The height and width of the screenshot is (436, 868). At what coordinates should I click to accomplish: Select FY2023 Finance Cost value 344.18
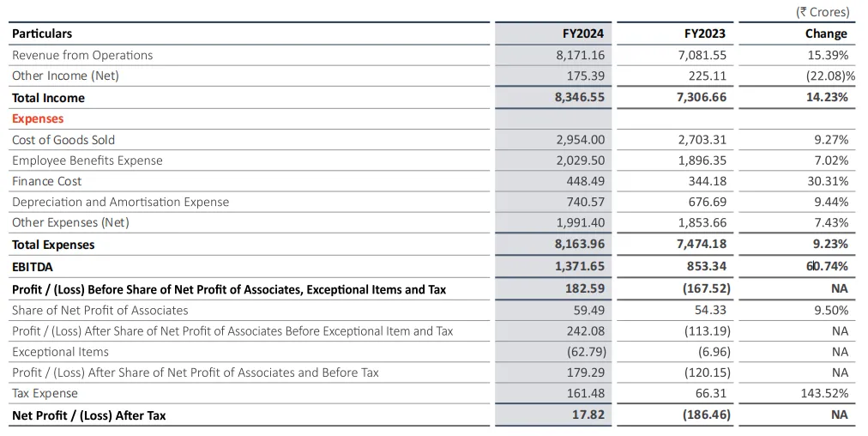point(707,181)
